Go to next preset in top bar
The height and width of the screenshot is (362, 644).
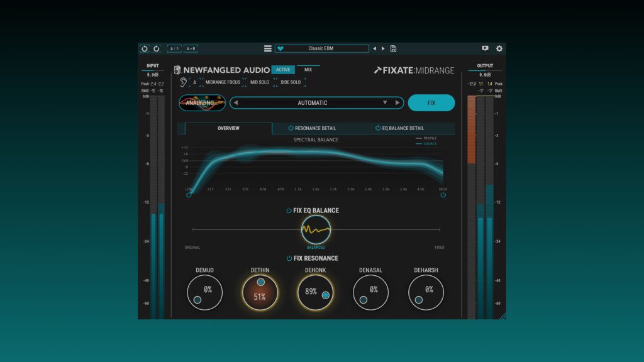tap(383, 48)
